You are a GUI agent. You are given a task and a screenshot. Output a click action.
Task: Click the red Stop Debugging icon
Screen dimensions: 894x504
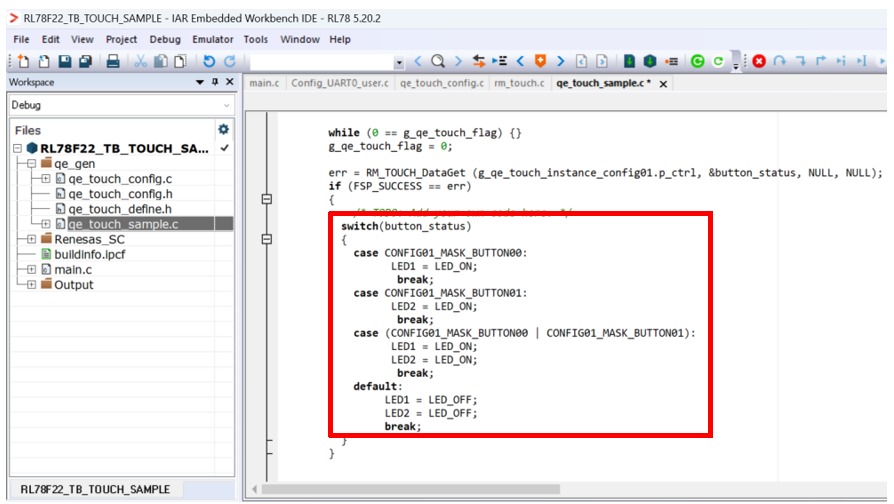click(759, 62)
